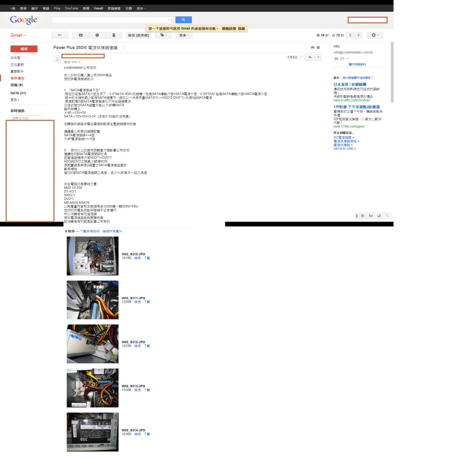Click the blue search magnifier button

[x=183, y=20]
